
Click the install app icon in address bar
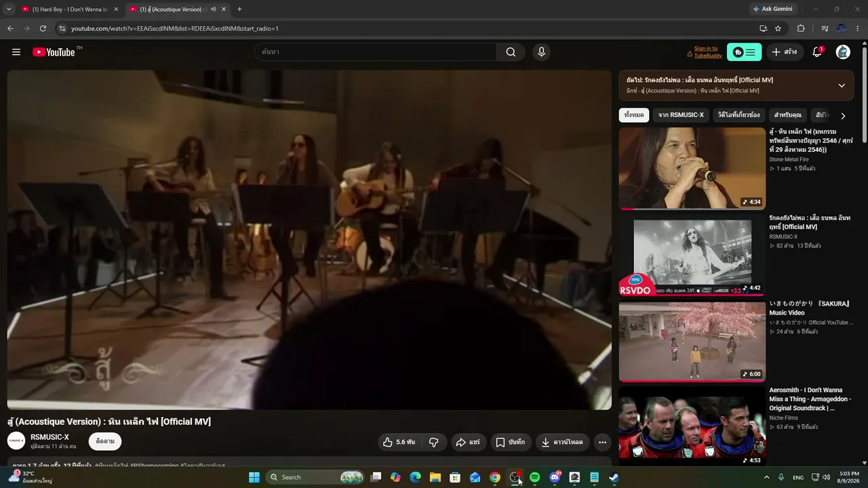click(763, 28)
